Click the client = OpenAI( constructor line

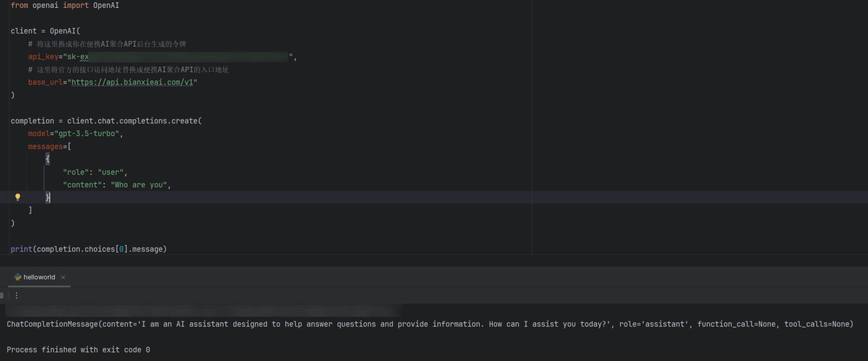tap(45, 31)
